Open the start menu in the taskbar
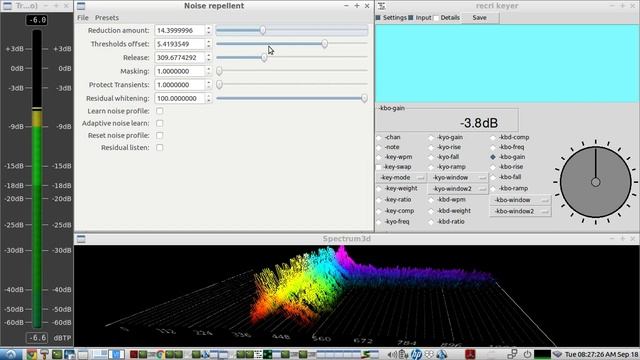The width and height of the screenshot is (640, 360). click(x=11, y=354)
